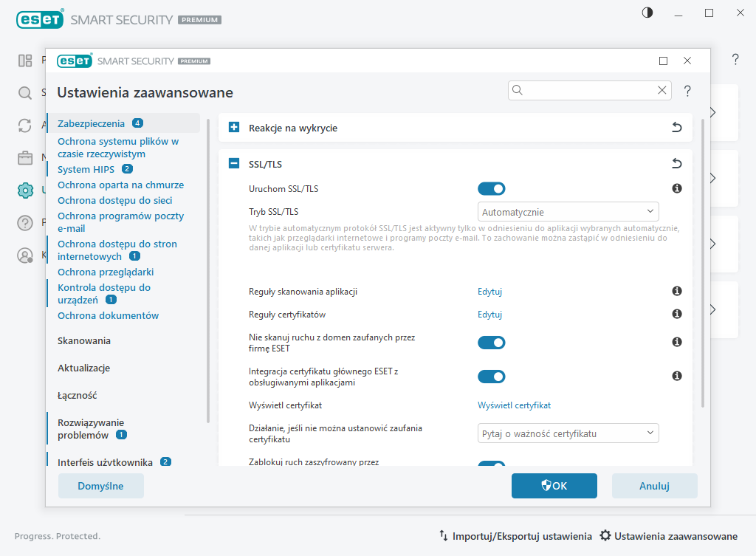
Task: Toggle the dark mode contrast icon in the title bar
Action: point(647,12)
